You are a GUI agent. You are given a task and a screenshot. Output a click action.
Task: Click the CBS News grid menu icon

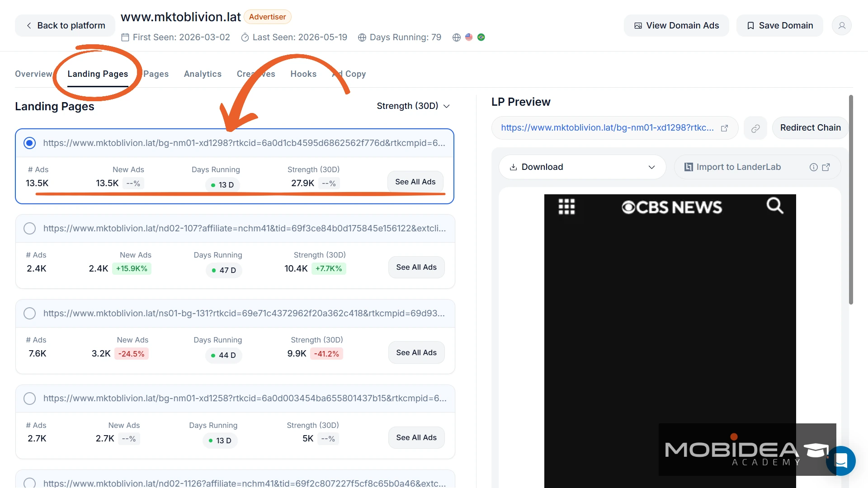[566, 206]
